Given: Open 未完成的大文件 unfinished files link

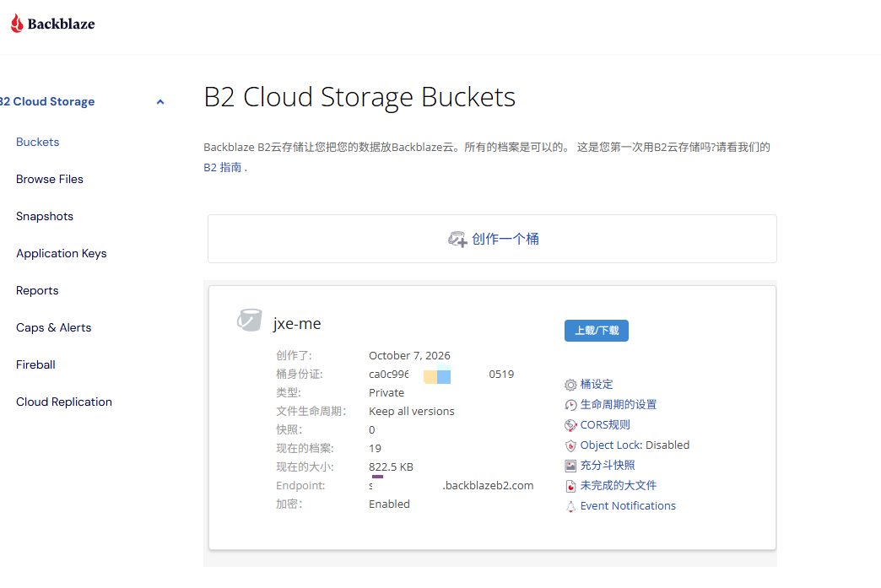Looking at the screenshot, I should [x=618, y=485].
